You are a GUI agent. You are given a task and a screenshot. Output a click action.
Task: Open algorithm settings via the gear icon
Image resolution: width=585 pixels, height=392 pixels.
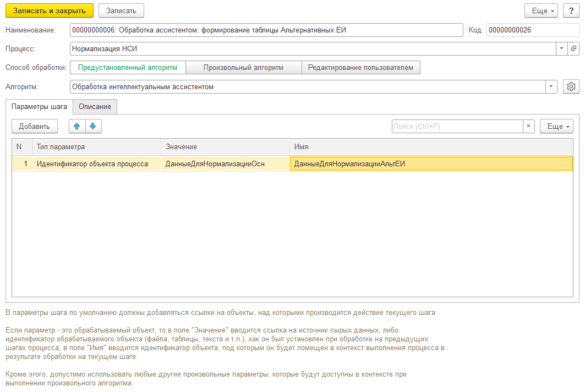571,86
